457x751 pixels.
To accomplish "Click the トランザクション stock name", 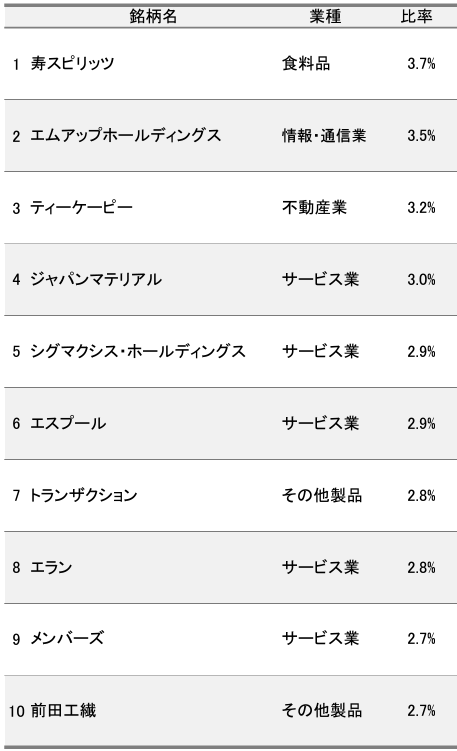I will (x=83, y=495).
